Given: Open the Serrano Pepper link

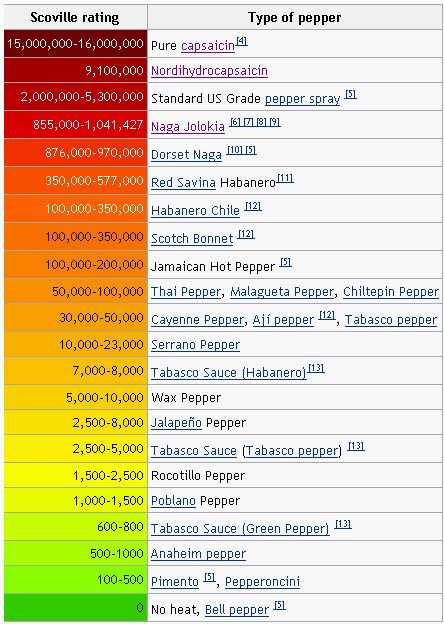Looking at the screenshot, I should tap(195, 345).
